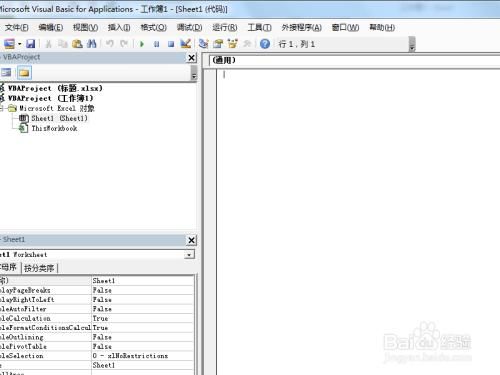The width and height of the screenshot is (500, 375).
Task: Open Object Browser toolbar icon
Action: coord(233,44)
